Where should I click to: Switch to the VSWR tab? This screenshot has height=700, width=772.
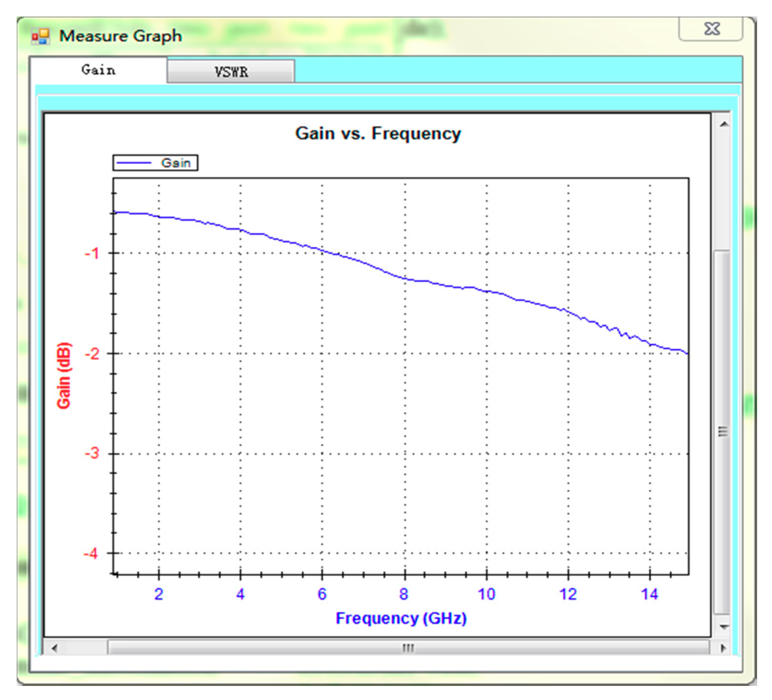click(x=231, y=71)
